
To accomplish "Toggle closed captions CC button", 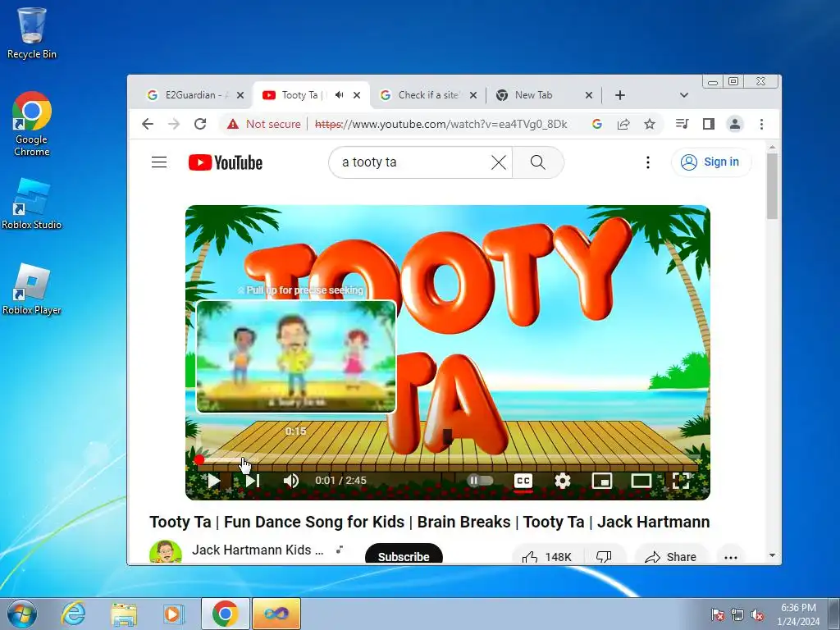I will click(523, 481).
